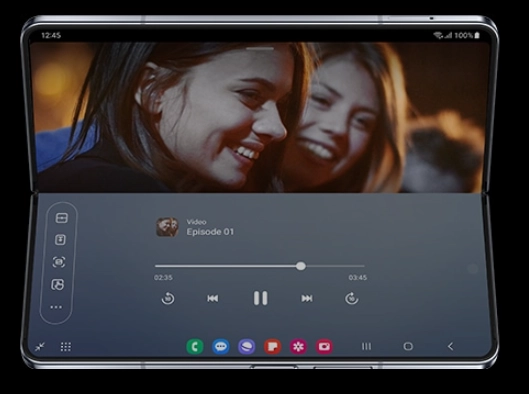Tap the "Video" label above the title

[x=196, y=222]
